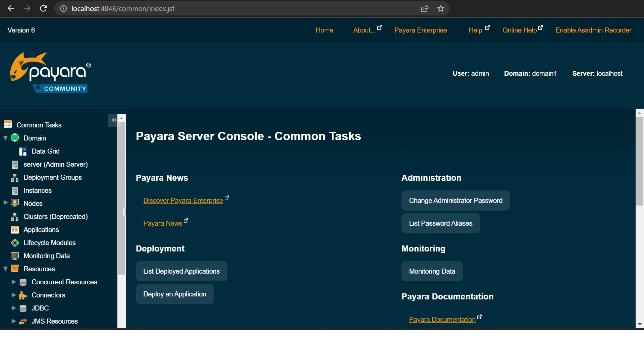Go back using browser back arrow

(x=11, y=8)
